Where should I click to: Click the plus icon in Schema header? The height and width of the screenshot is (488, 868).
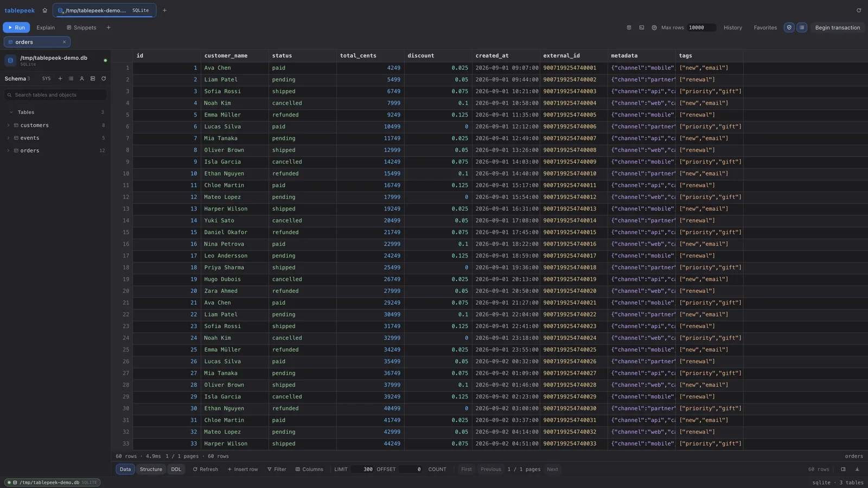pyautogui.click(x=60, y=79)
